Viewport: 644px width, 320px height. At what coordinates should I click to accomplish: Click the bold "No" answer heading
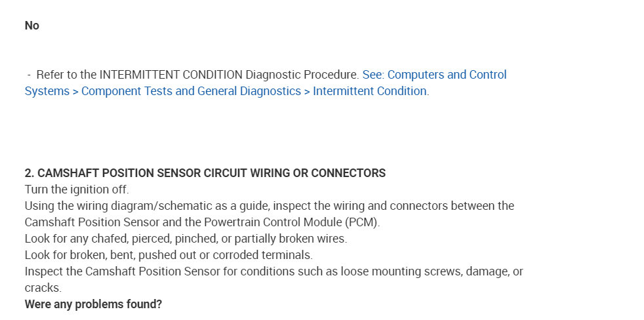tap(32, 26)
